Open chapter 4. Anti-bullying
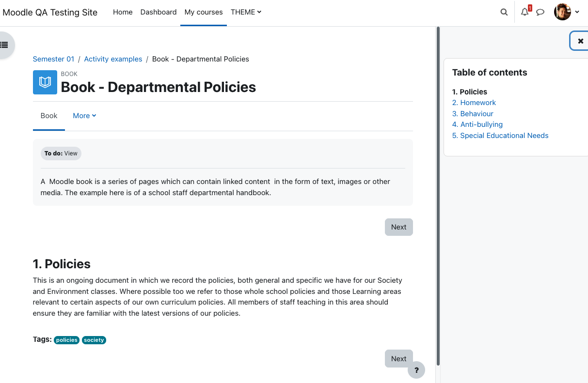This screenshot has width=588, height=383. (477, 124)
